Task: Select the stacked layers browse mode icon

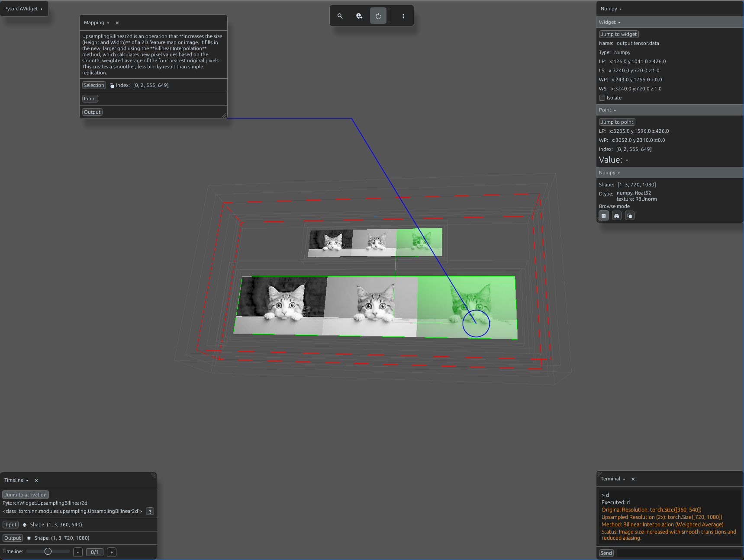Action: tap(630, 216)
